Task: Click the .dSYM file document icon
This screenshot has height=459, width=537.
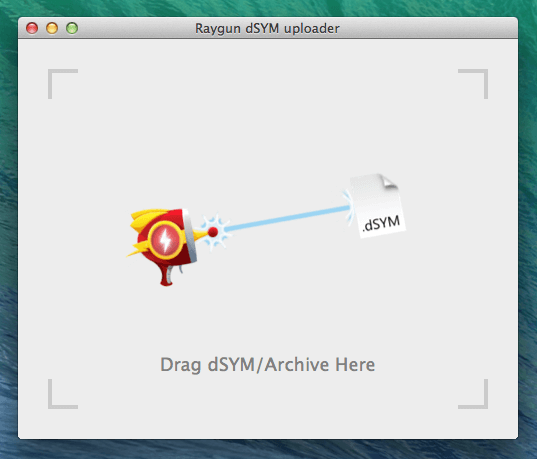Action: click(x=377, y=206)
